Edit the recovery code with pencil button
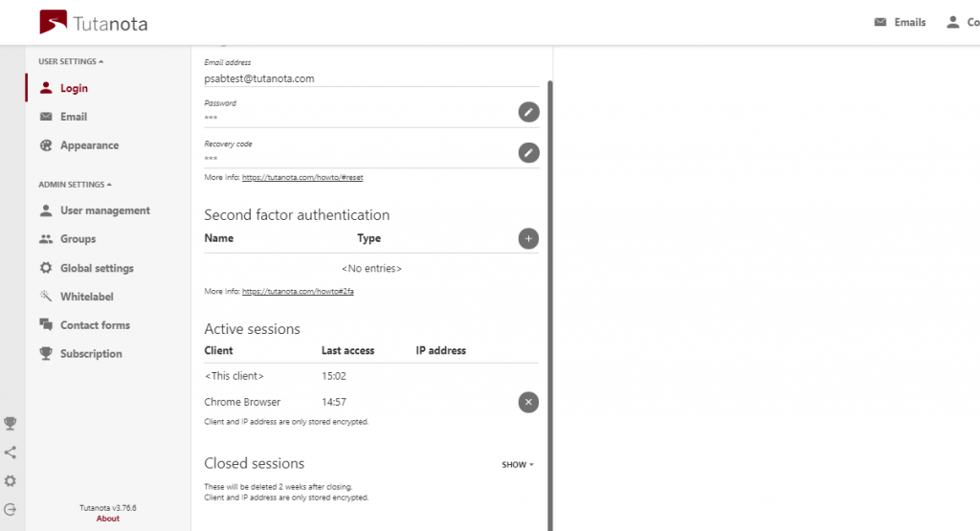980x531 pixels. pos(528,152)
